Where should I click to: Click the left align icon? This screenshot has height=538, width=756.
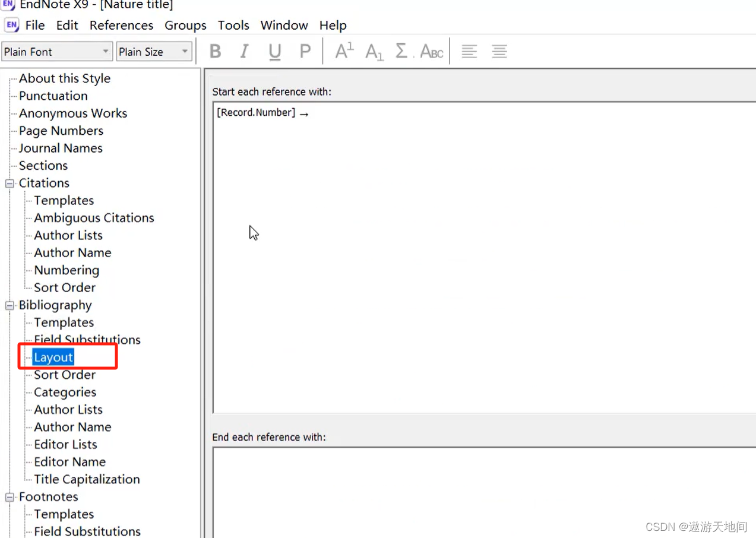pyautogui.click(x=469, y=52)
